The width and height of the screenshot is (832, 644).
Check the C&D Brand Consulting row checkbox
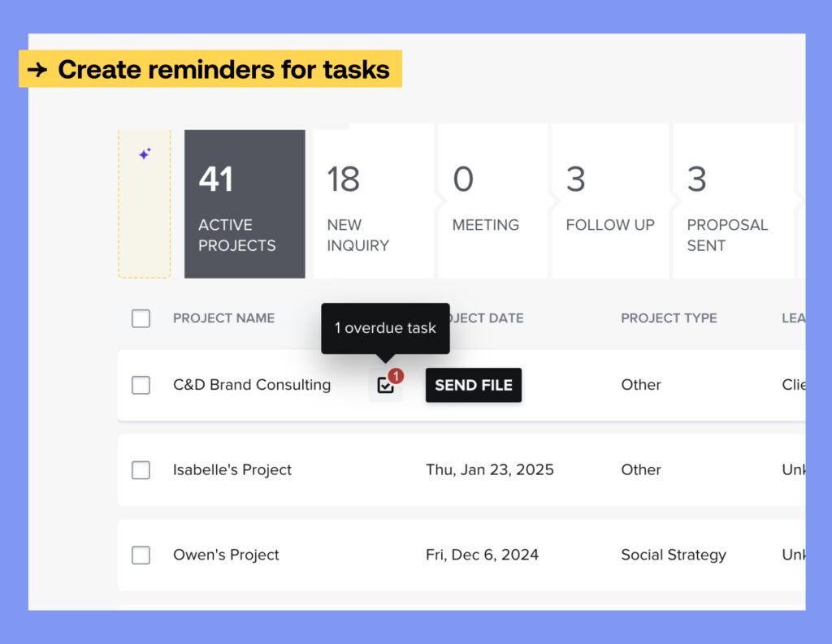(x=141, y=385)
